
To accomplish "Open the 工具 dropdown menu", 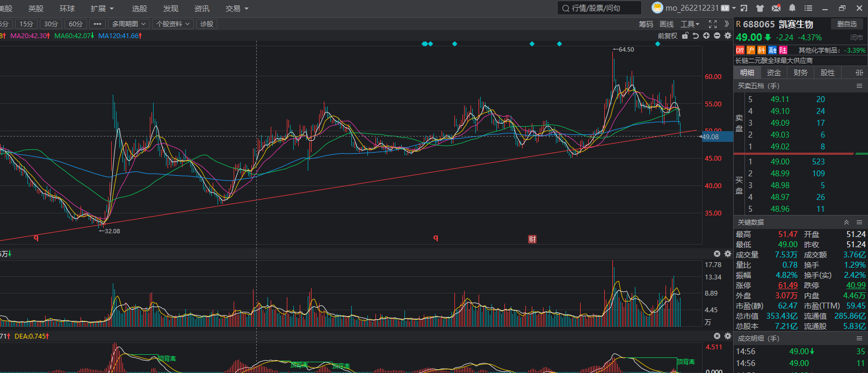I will coord(690,24).
